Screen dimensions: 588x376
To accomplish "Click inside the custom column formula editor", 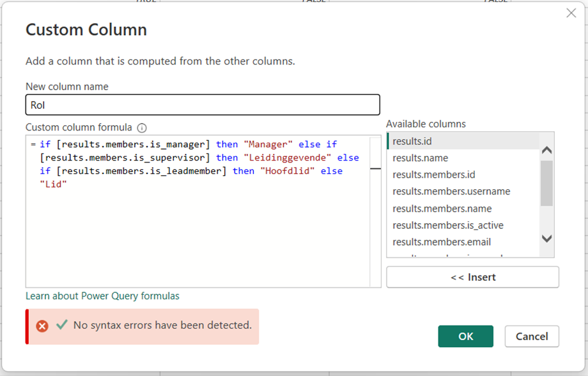I will tap(198, 237).
